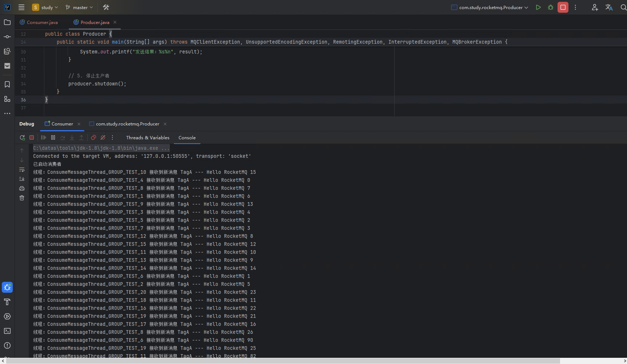Screen dimensions: 627x364
Task: Stop the Consumer debug session
Action: [32, 137]
